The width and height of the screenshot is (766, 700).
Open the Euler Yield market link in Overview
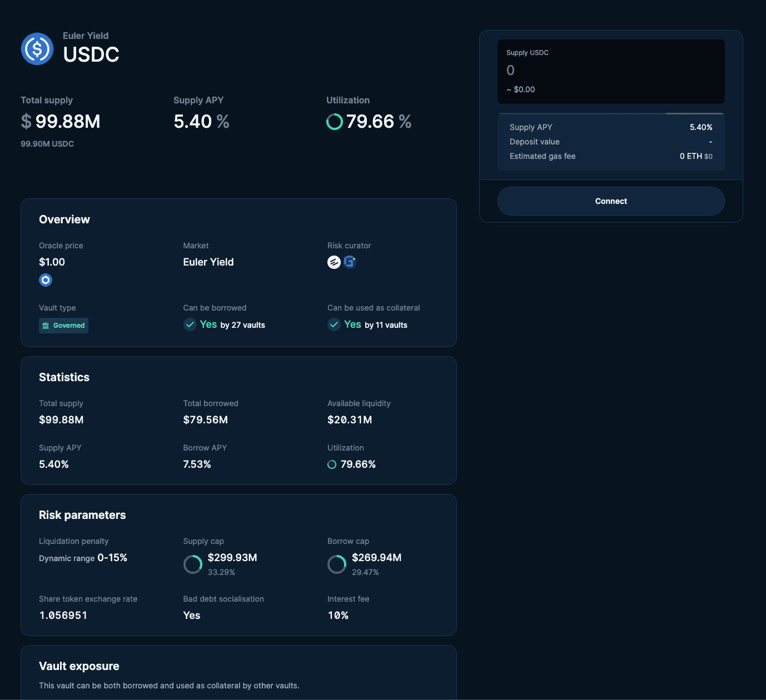(x=208, y=262)
